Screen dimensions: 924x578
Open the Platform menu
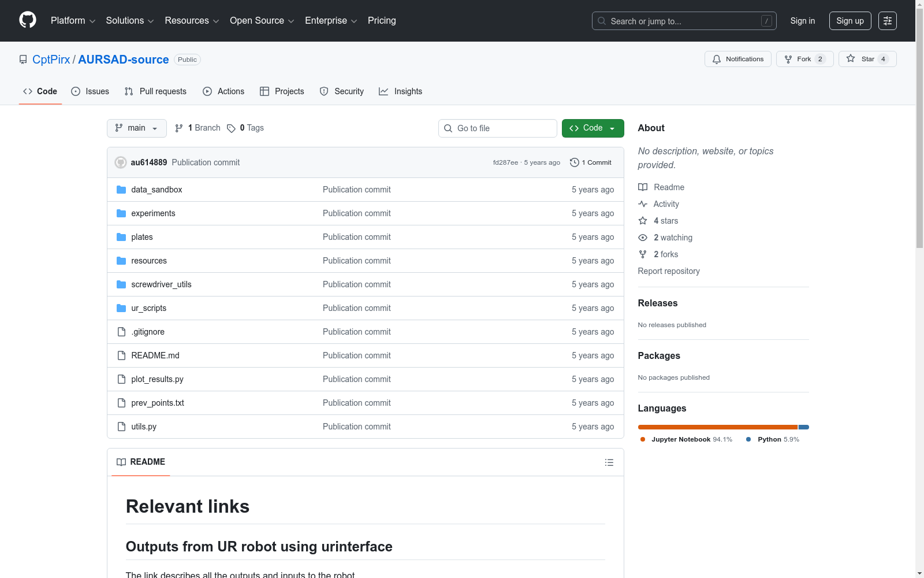coord(73,21)
